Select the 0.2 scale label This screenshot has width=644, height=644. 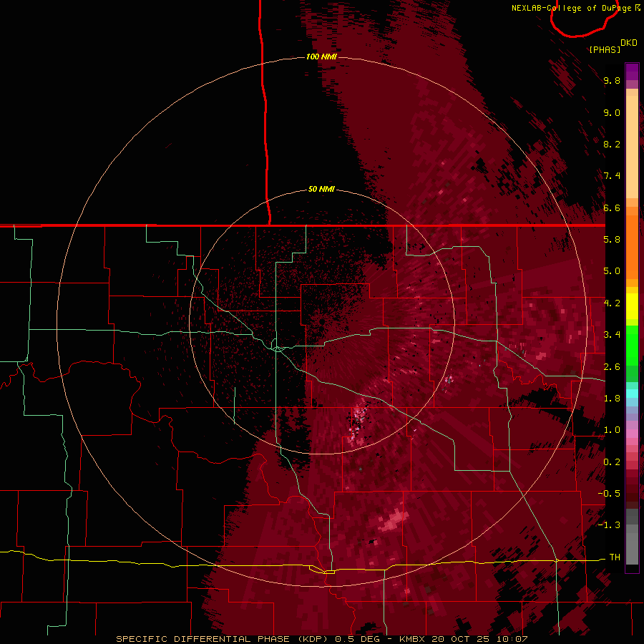(612, 462)
